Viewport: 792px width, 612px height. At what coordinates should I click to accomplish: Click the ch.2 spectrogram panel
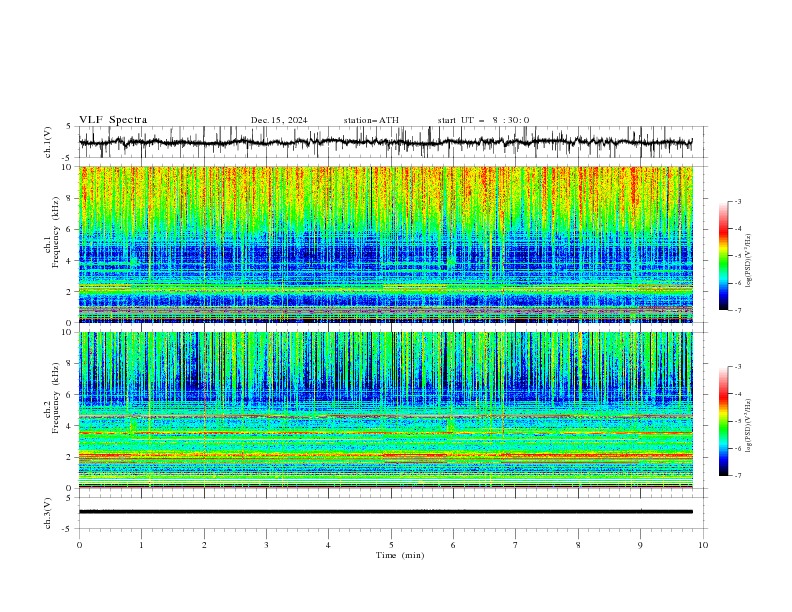point(385,410)
